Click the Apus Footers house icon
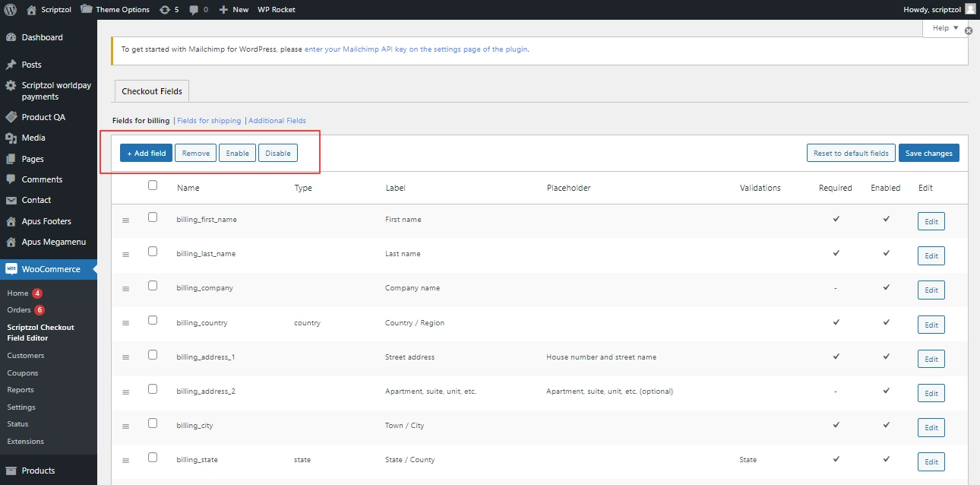Screen dimensions: 980x485 11,221
